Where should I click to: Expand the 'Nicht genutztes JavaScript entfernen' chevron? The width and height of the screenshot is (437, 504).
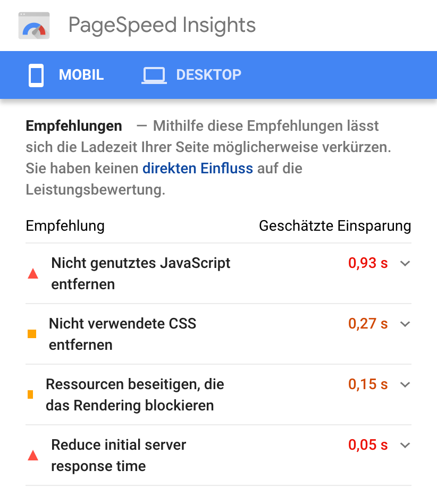[x=405, y=263]
